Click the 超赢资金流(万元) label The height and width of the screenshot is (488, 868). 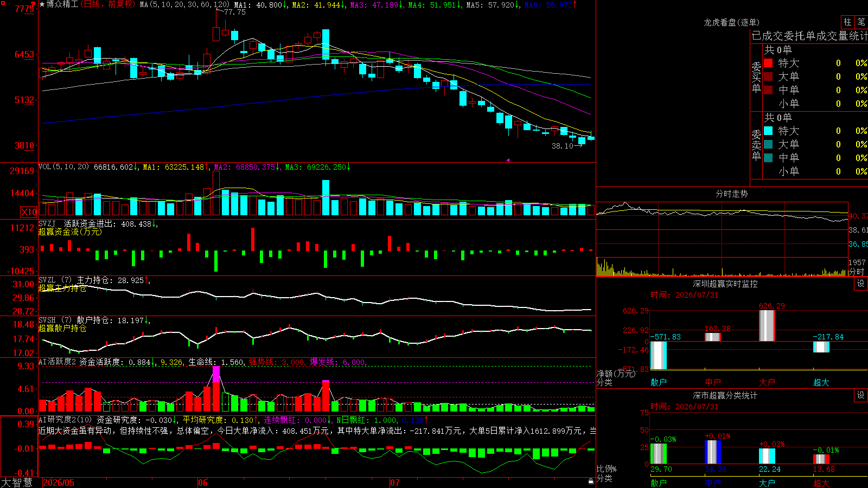(70, 232)
